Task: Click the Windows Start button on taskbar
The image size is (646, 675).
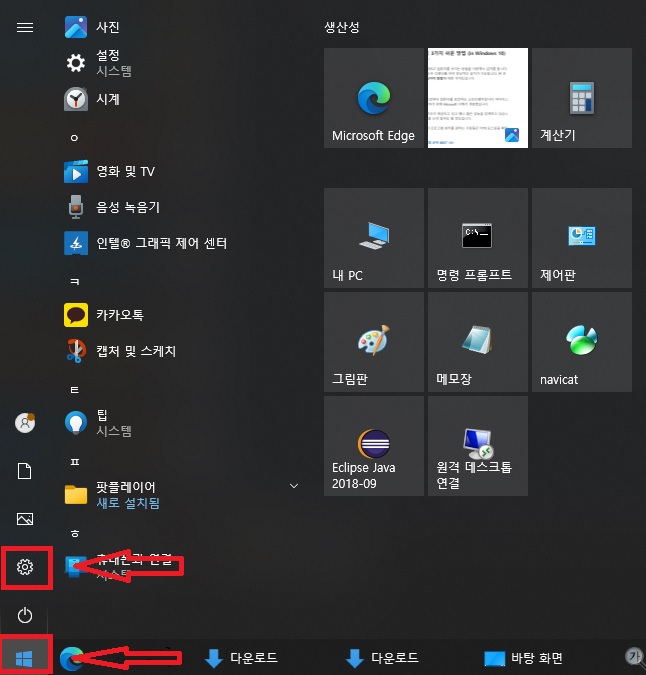Action: point(25,657)
